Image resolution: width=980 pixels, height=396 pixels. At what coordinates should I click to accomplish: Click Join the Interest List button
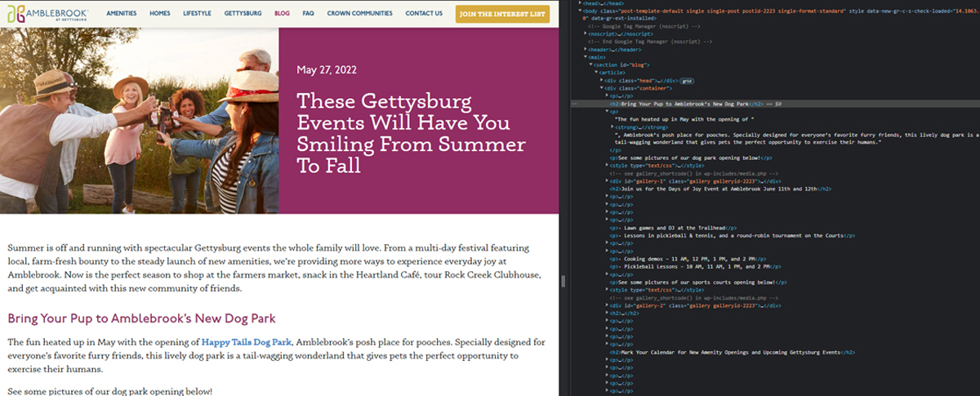pyautogui.click(x=502, y=14)
